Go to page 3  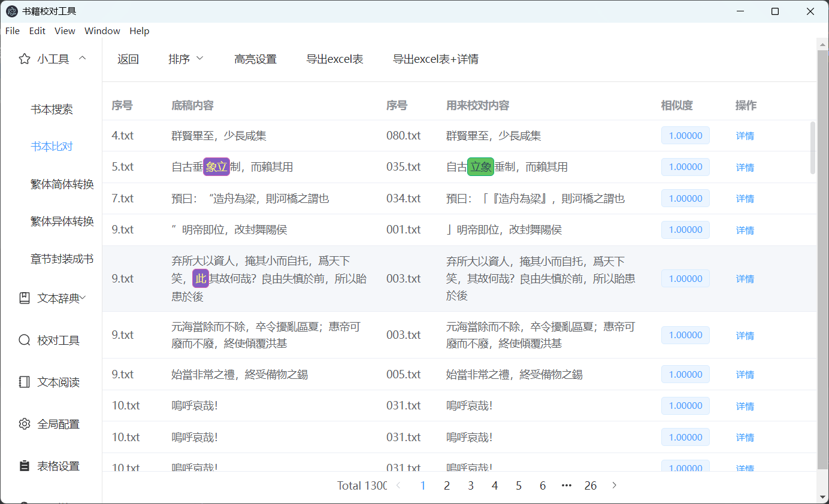point(471,485)
